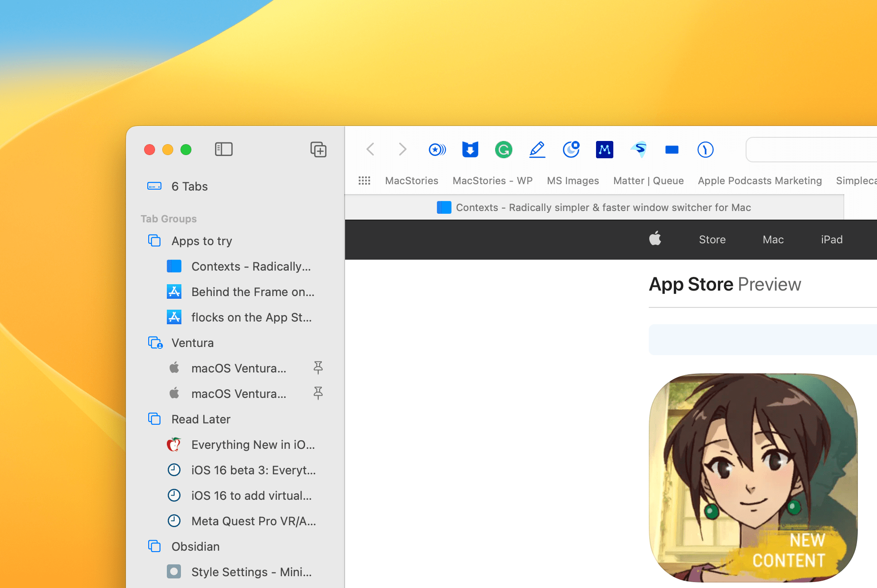Image resolution: width=877 pixels, height=588 pixels.
Task: Switch to Contexts window switcher tab
Action: [x=594, y=207]
